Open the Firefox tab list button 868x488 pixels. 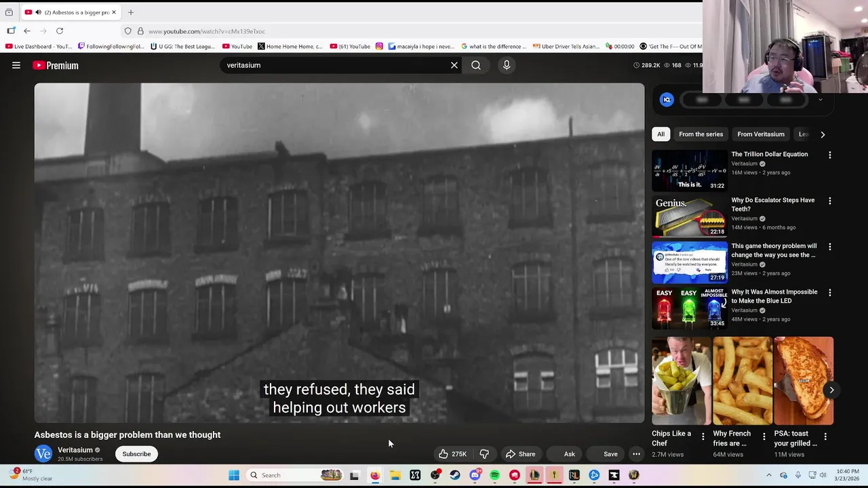9,12
